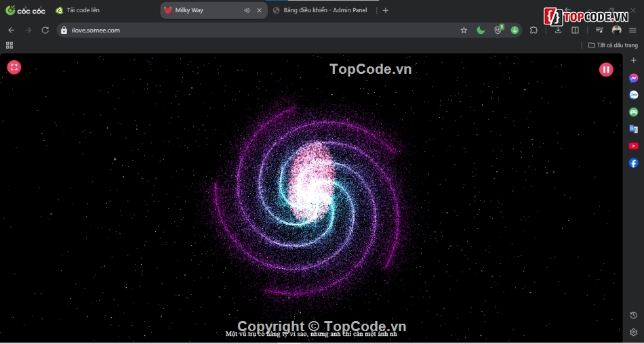Switch to the Tải code lên tab
Viewport: 644px width, 344px height.
[78, 10]
